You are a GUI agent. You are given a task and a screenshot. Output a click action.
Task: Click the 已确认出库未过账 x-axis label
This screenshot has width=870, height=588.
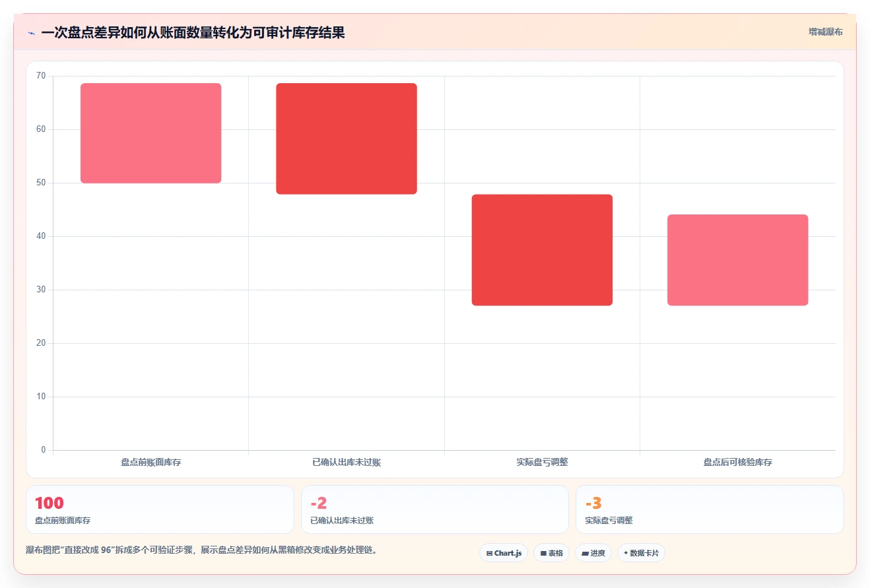pos(347,463)
